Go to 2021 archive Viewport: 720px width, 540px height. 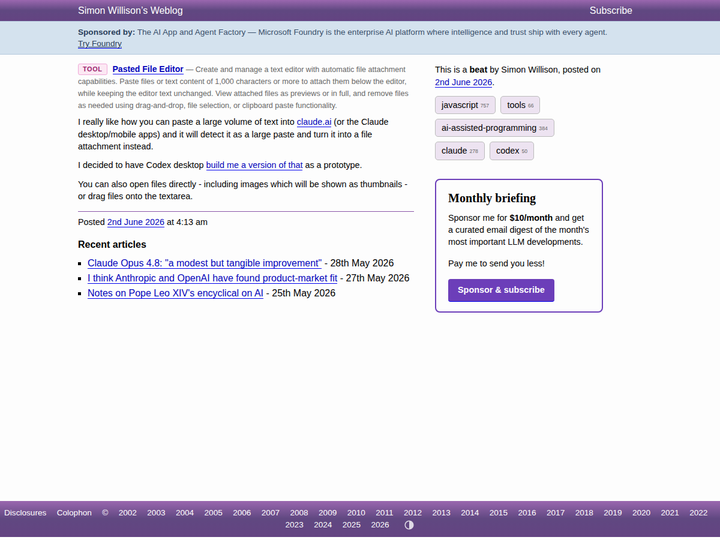669,512
